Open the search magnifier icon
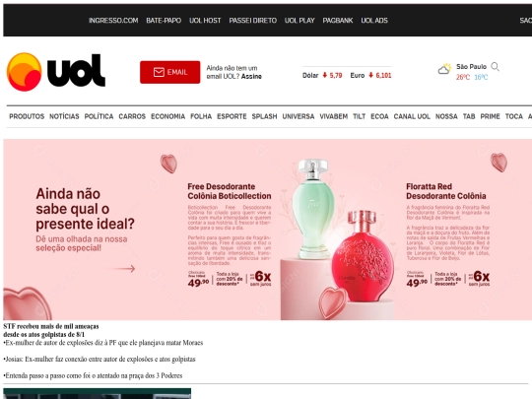 pos(495,67)
